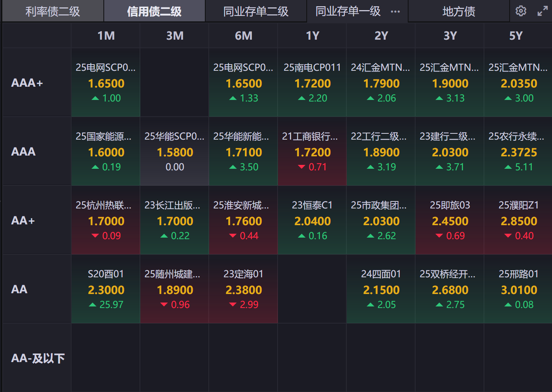Click the 5Y maturity column header
The height and width of the screenshot is (392, 552).
click(x=516, y=36)
